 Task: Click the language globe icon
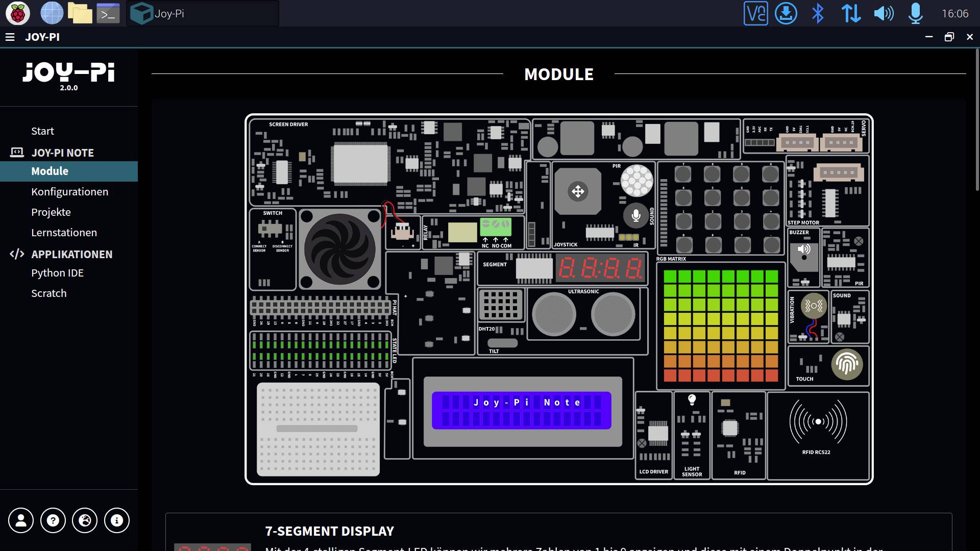click(x=85, y=520)
